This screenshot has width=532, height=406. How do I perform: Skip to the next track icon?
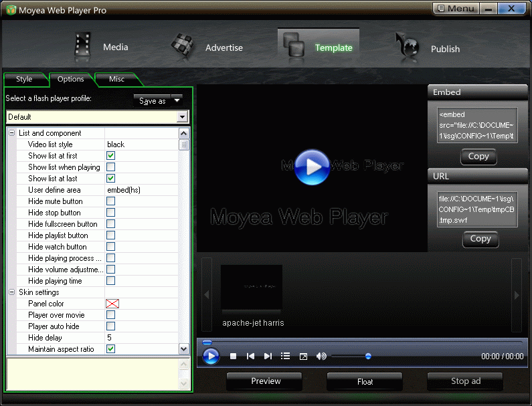268,356
